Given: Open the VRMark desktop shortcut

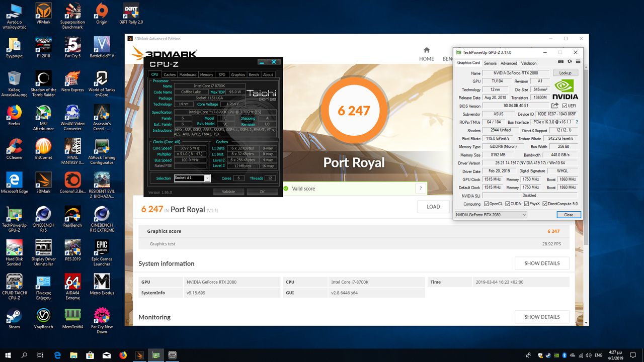Looking at the screenshot, I should tap(43, 14).
